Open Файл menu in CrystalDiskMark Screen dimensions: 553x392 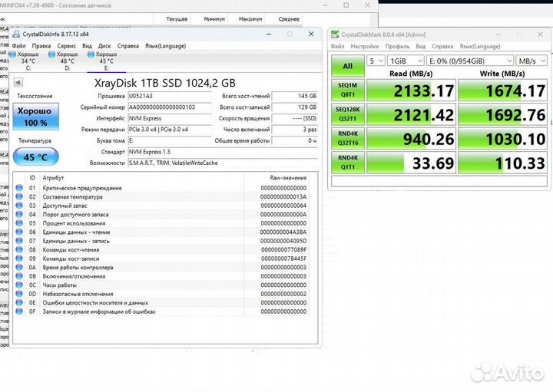pos(337,47)
